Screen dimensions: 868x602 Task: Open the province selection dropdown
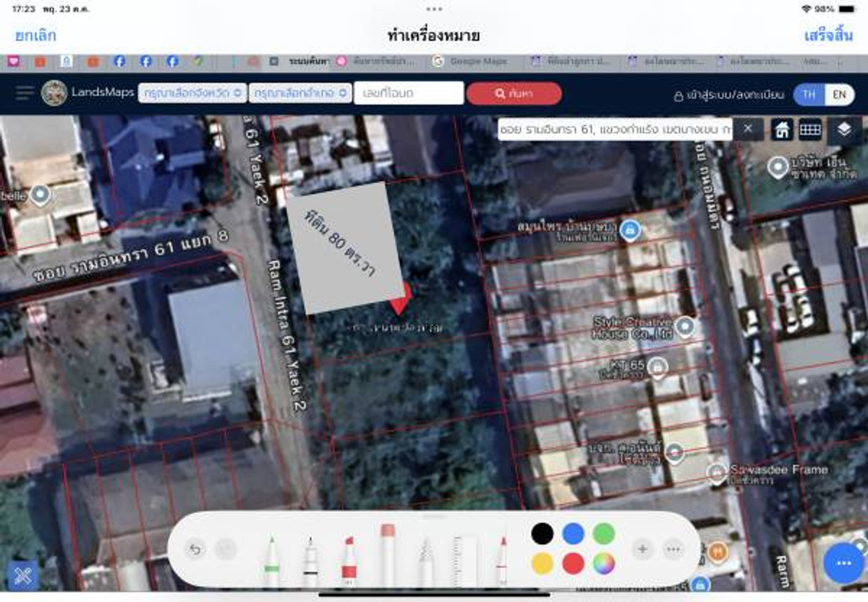click(x=192, y=93)
